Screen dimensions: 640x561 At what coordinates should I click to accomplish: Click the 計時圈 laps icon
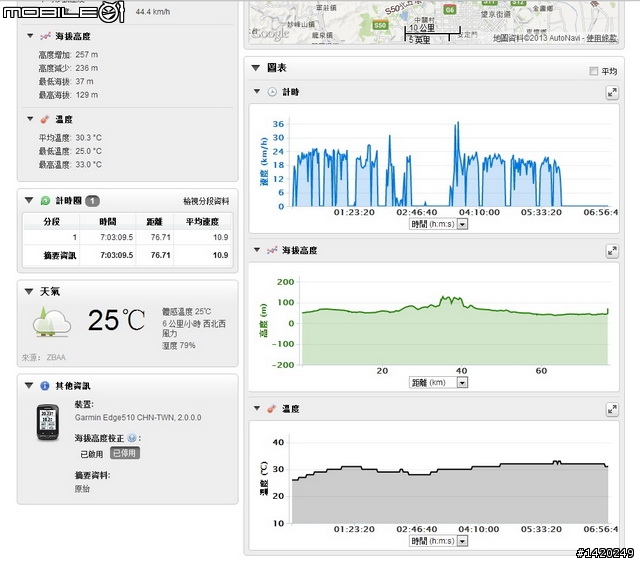pyautogui.click(x=45, y=200)
